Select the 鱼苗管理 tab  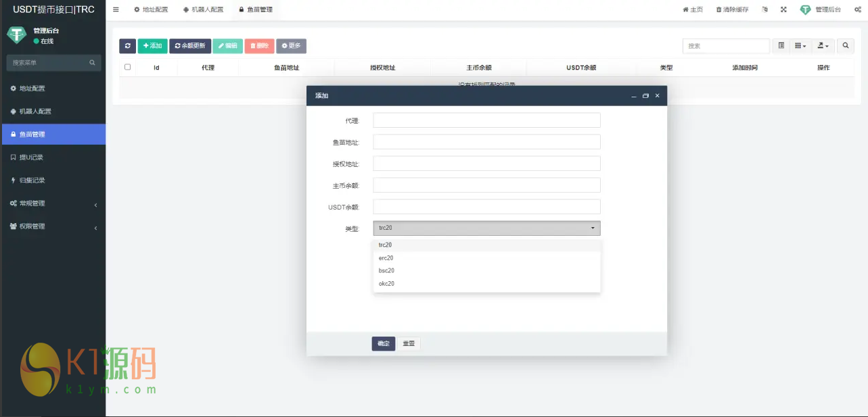(256, 9)
